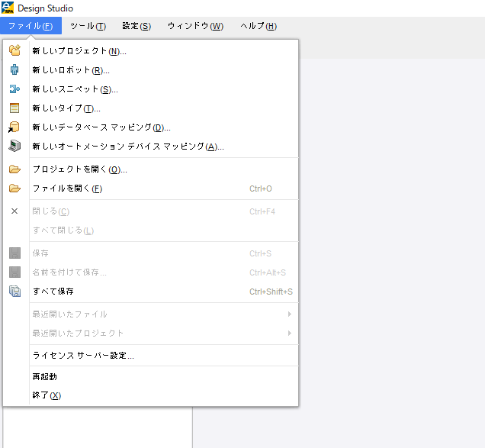Viewport: 485px width, 448px height.
Task: Open the ウィンドウ(W) menu
Action: pos(195,26)
